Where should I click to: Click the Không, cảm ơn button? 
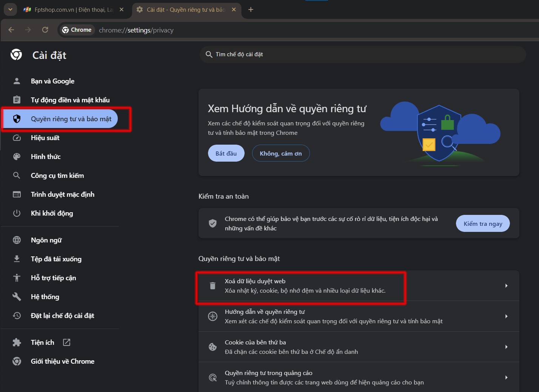(281, 153)
